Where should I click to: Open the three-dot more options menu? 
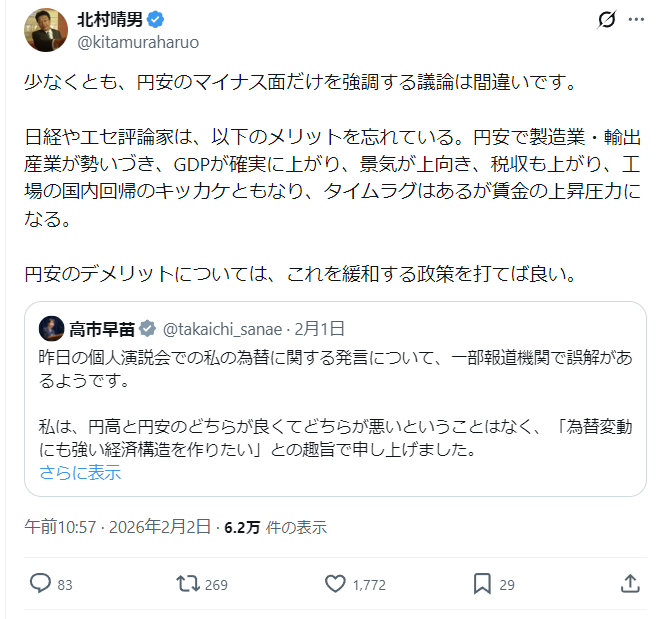pos(636,20)
